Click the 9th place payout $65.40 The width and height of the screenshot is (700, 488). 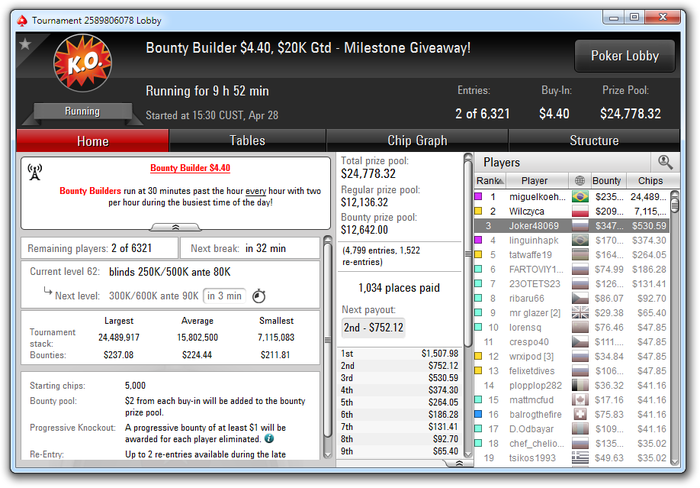point(400,451)
